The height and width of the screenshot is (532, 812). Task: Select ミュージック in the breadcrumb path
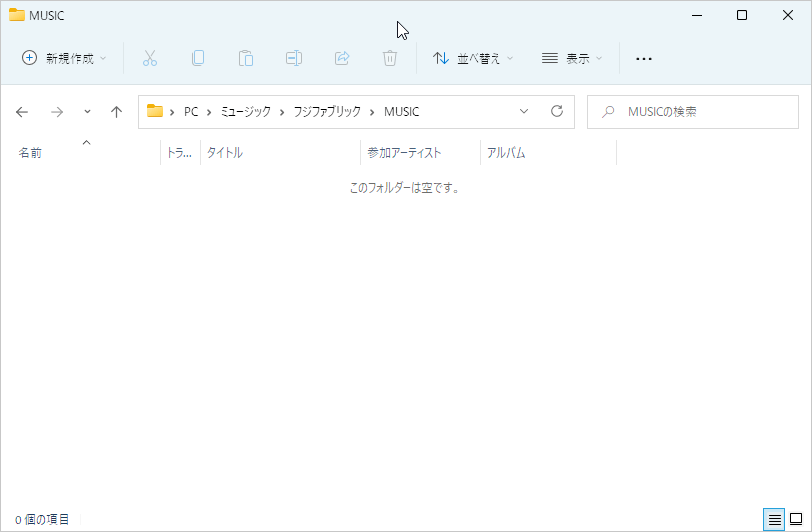pyautogui.click(x=245, y=112)
